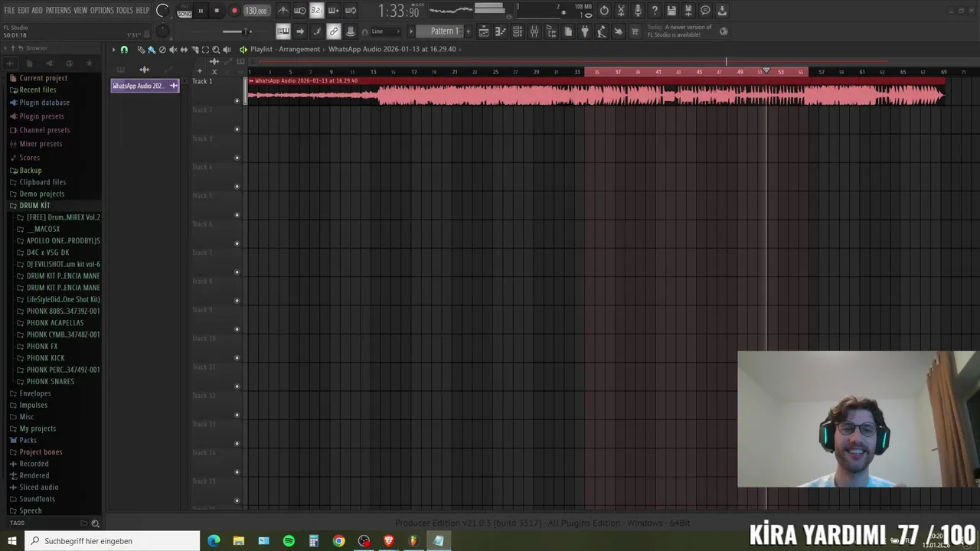This screenshot has height=551, width=980.
Task: Select the Delete tool in playlist toolbar
Action: point(162,49)
